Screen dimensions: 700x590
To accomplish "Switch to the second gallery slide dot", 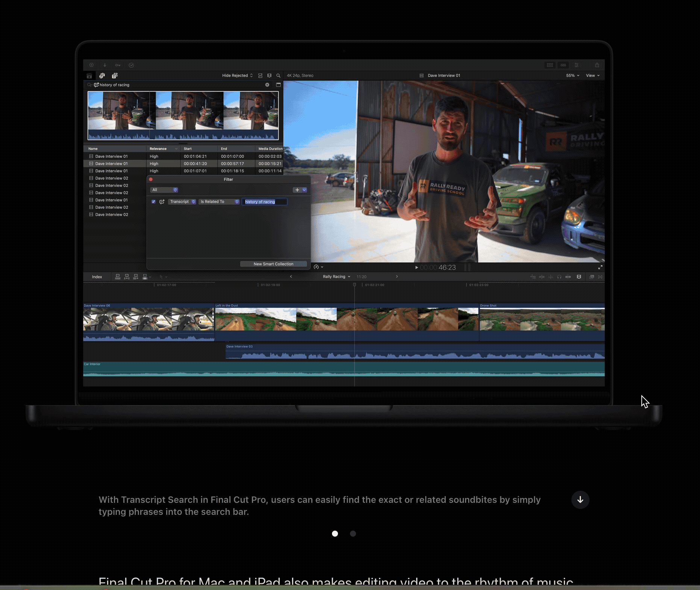I will pos(353,534).
